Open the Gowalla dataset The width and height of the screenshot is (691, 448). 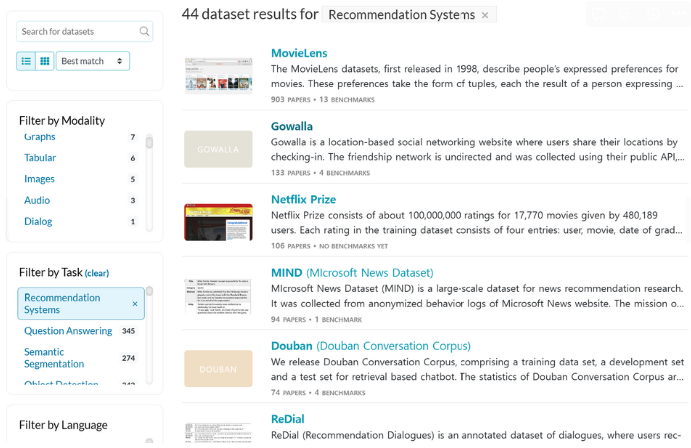pyautogui.click(x=292, y=126)
